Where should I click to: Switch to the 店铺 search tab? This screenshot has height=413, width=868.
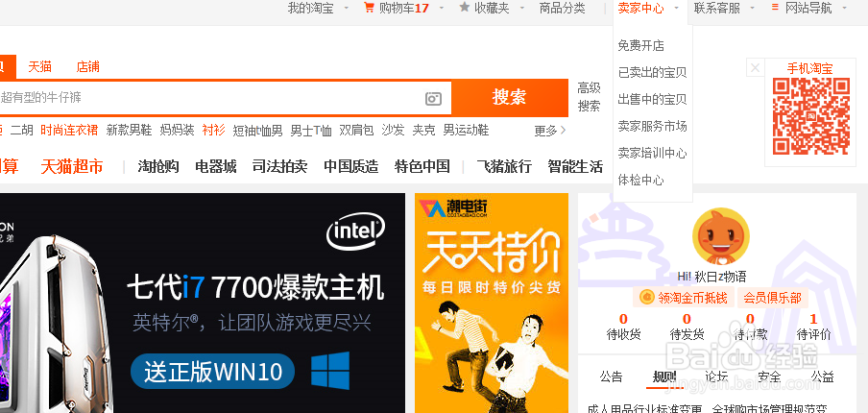tap(87, 67)
